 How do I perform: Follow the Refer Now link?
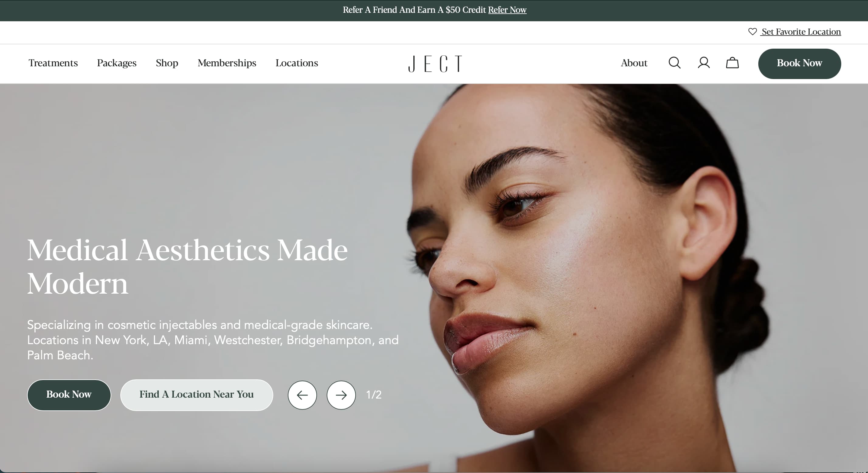(507, 10)
